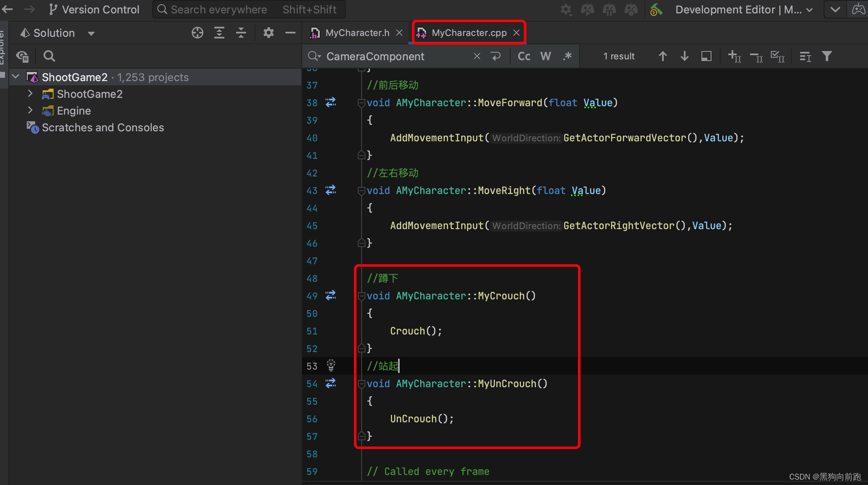Open the Solution view dropdown

tap(91, 33)
